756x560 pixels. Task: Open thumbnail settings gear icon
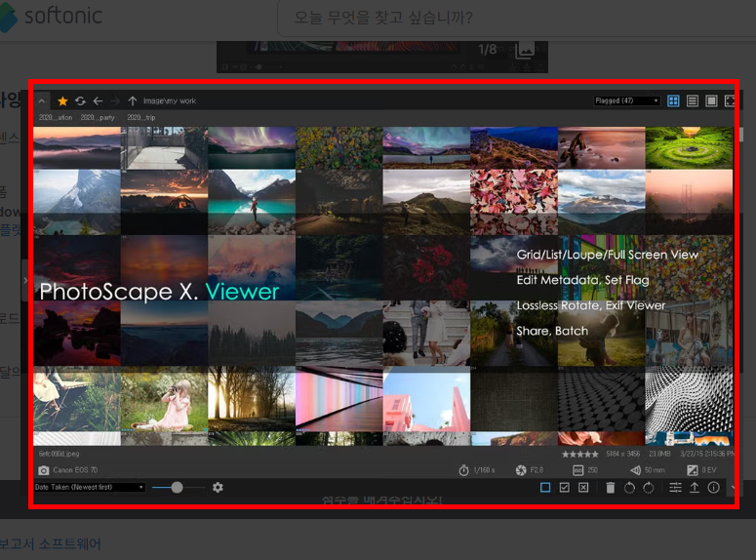218,487
